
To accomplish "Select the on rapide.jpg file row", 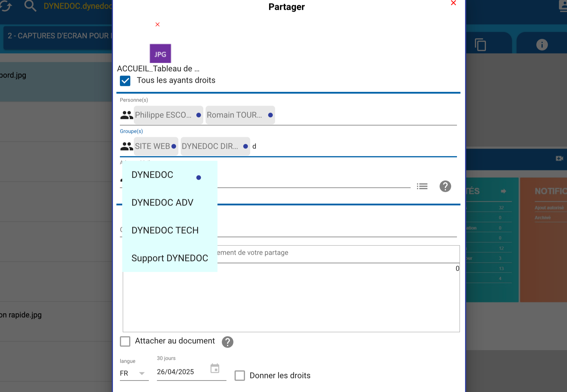I will pyautogui.click(x=56, y=321).
